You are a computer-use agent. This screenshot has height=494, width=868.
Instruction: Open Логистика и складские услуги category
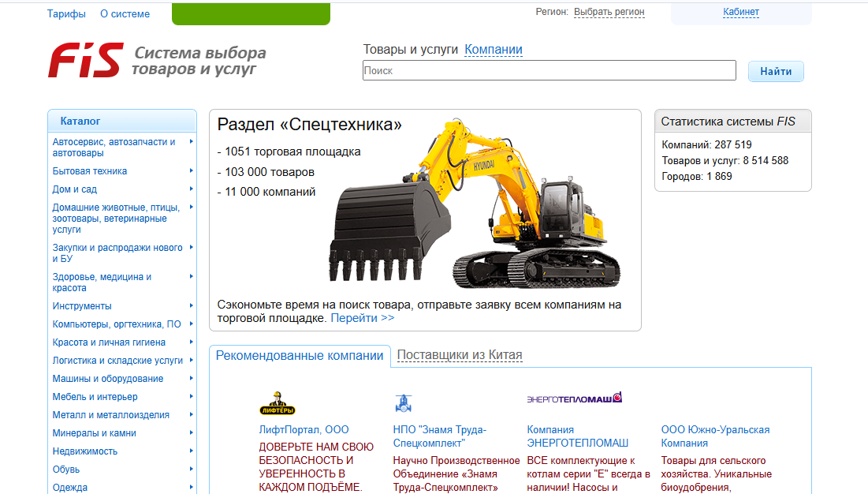point(117,361)
